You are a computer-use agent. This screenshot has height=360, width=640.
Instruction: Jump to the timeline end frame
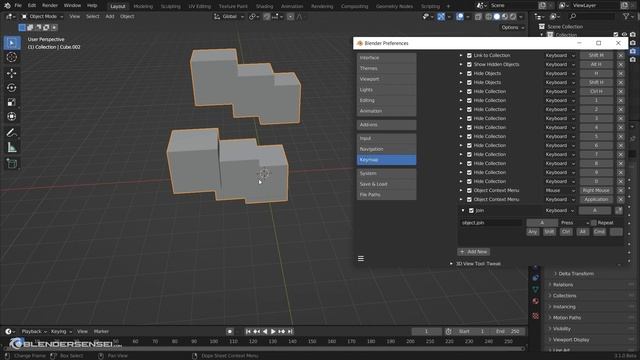(x=290, y=331)
